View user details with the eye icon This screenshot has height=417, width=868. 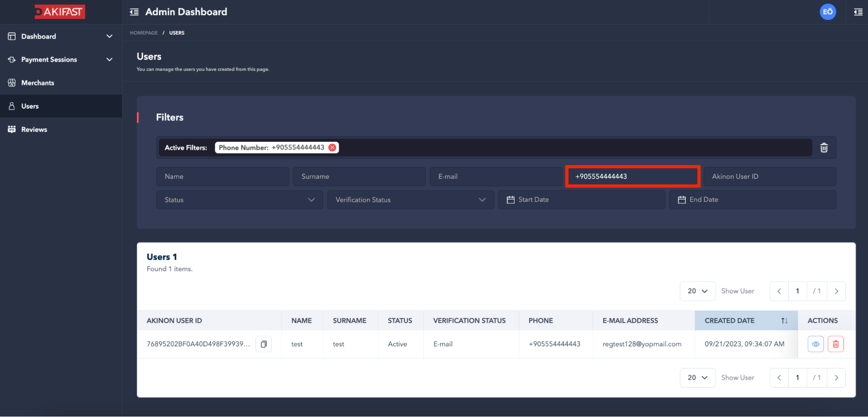pyautogui.click(x=815, y=344)
